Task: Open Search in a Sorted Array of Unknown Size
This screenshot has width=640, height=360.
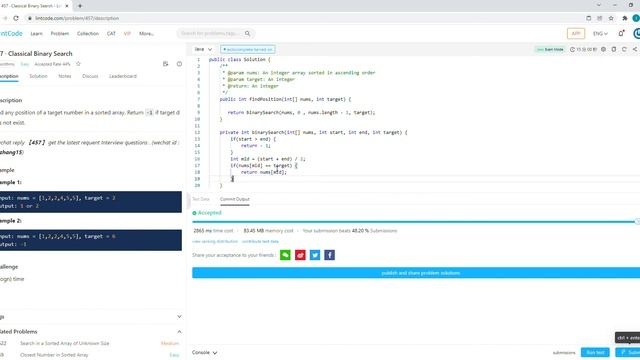Action: point(64,344)
